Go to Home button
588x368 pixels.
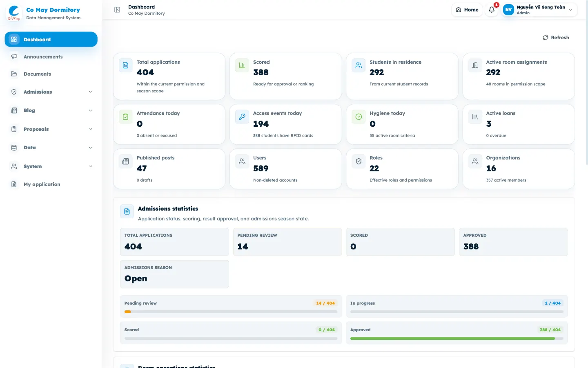[x=467, y=10]
